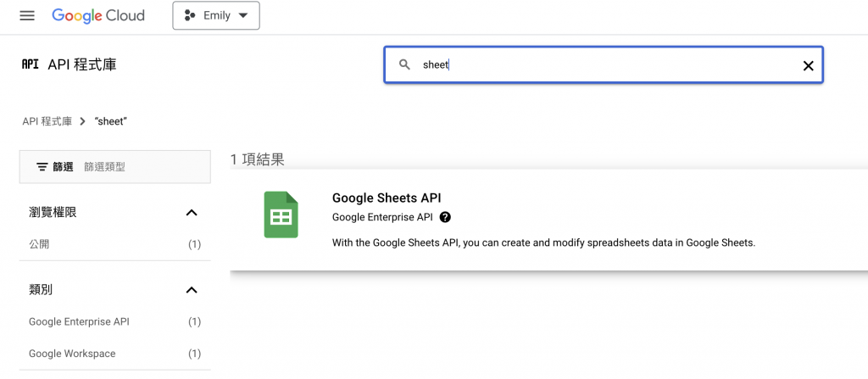The image size is (868, 379).
Task: Click Google Enterprise API label in result card
Action: click(382, 217)
